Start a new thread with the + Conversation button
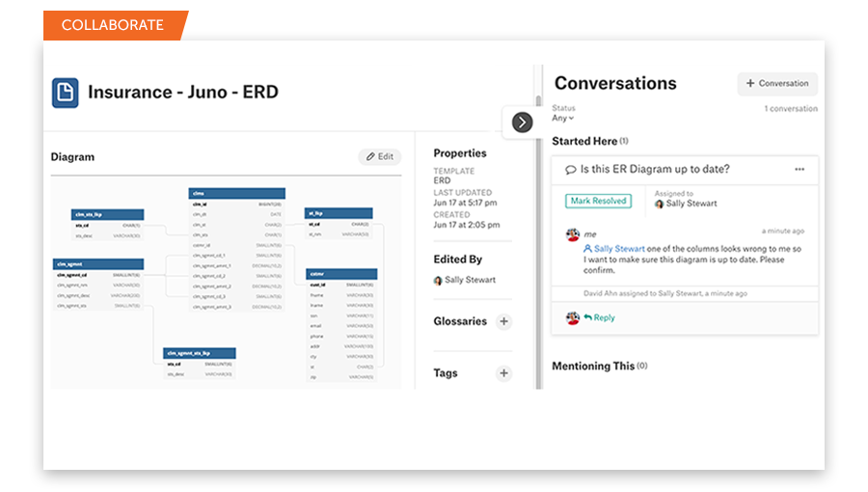This screenshot has width=868, height=492. pos(777,84)
